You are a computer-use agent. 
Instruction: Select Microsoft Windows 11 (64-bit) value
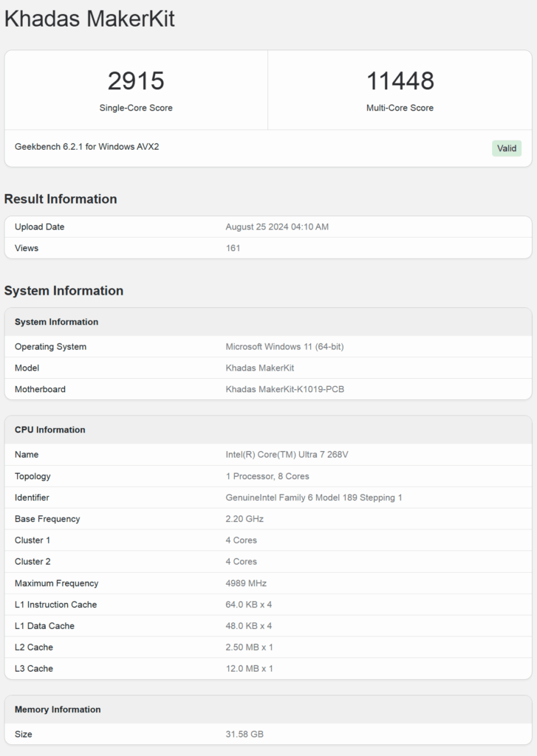pyautogui.click(x=284, y=347)
